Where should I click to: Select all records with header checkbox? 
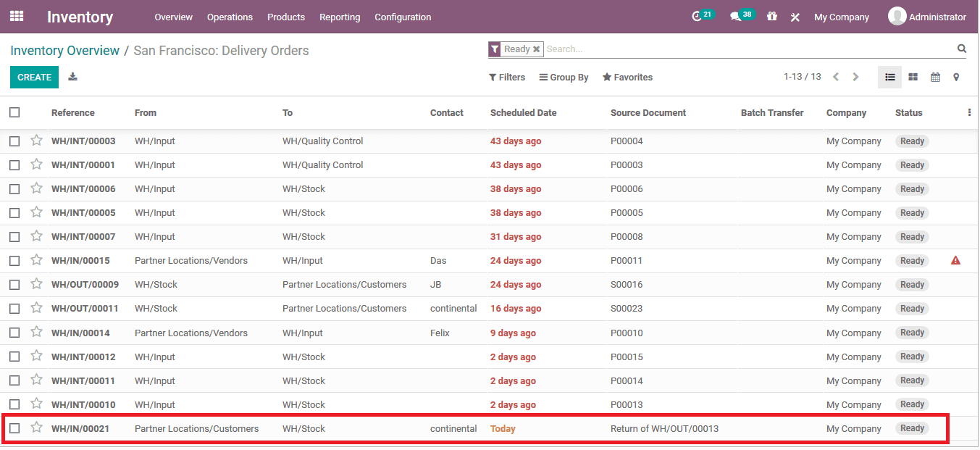[x=14, y=112]
